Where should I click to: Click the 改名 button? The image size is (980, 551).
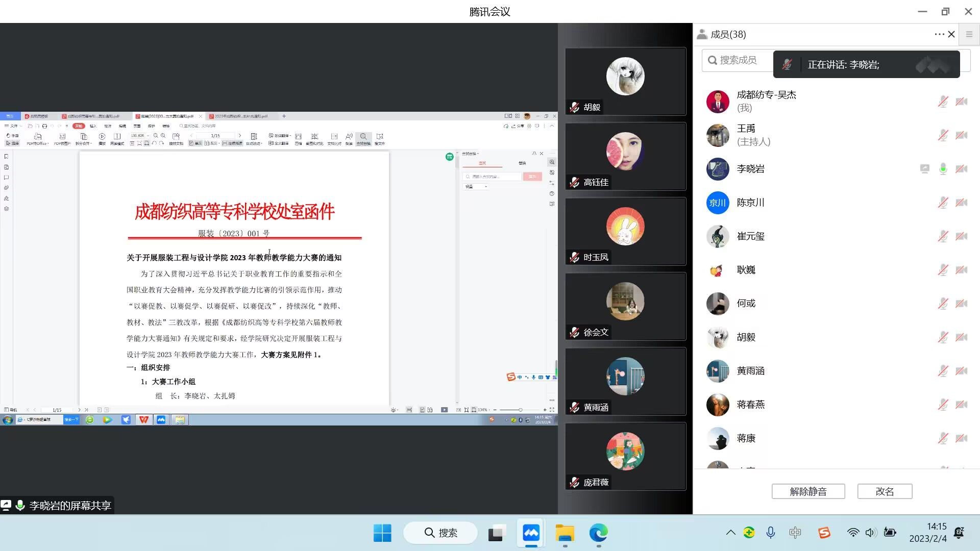click(x=885, y=491)
